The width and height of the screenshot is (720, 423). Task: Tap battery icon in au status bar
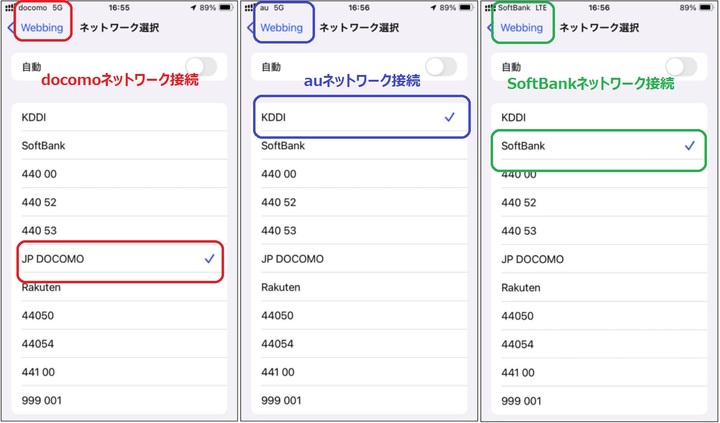(466, 8)
